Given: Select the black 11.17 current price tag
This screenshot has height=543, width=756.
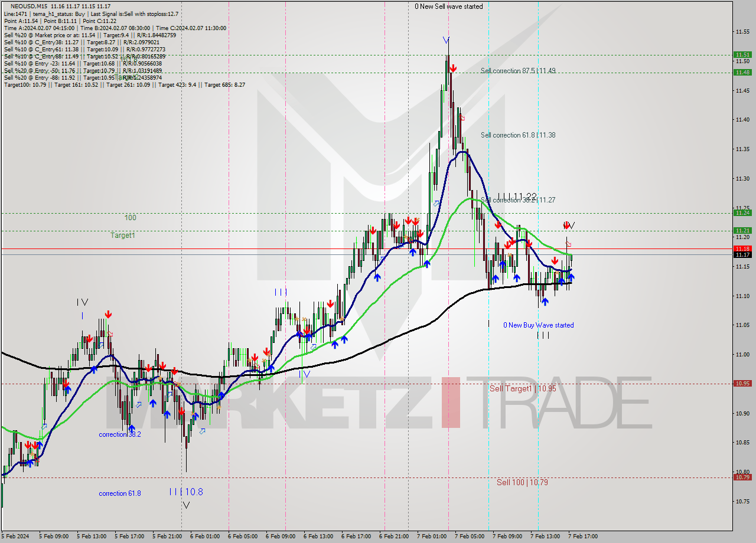Looking at the screenshot, I should coord(742,254).
